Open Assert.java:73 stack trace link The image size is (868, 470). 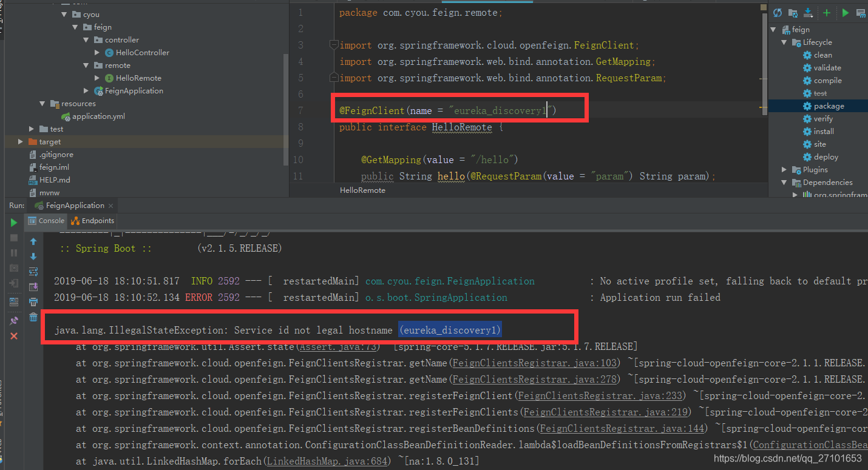(x=339, y=347)
